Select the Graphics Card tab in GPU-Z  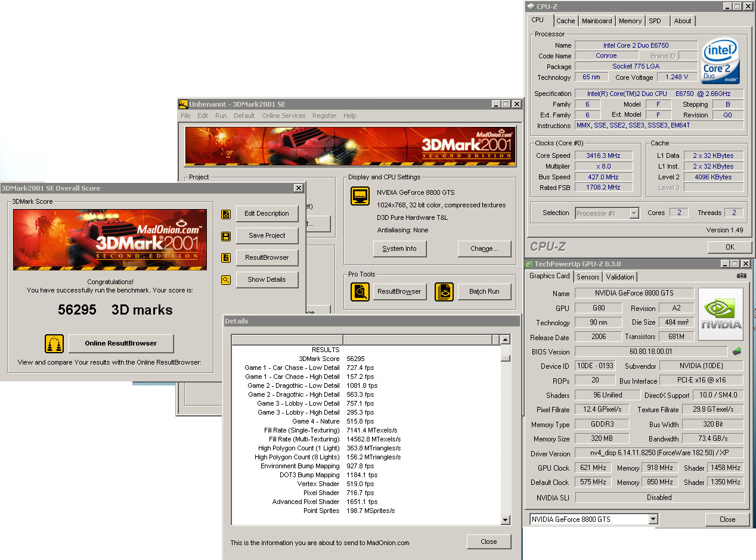[x=550, y=276]
